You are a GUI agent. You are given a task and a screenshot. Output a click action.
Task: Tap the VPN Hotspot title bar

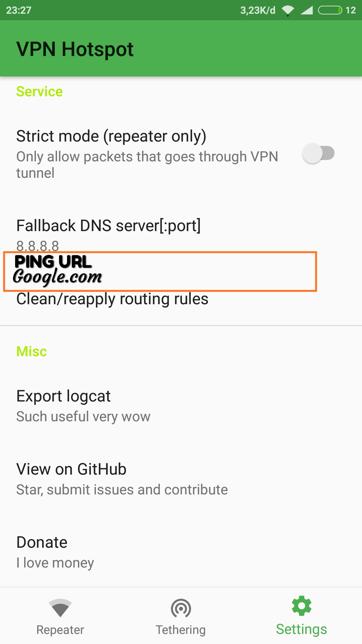pos(181,48)
